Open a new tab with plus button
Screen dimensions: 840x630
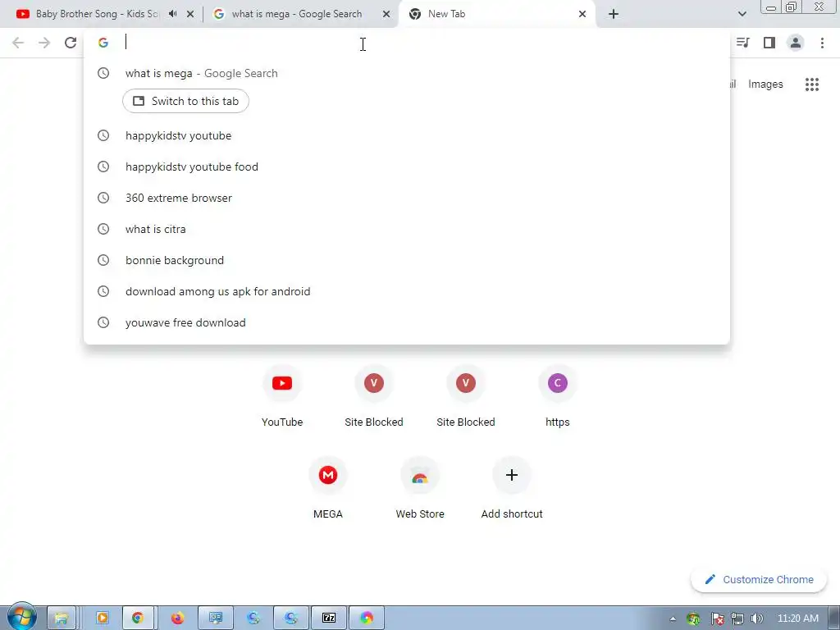[614, 15]
